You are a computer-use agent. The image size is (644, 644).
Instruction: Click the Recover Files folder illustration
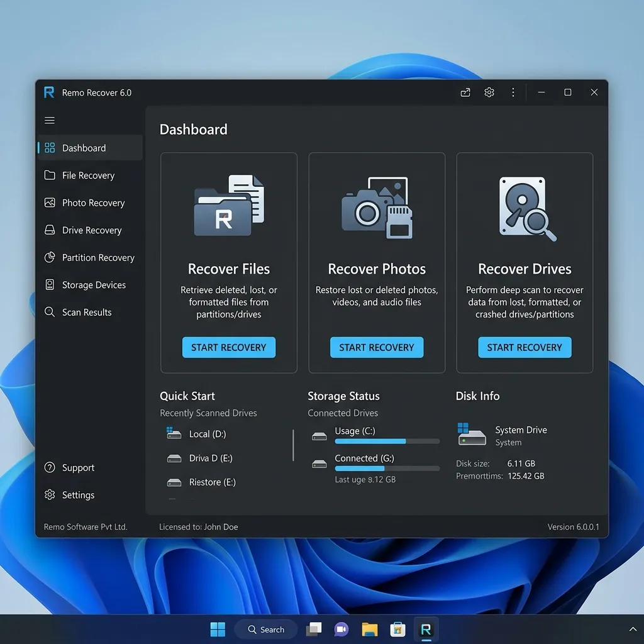[229, 206]
